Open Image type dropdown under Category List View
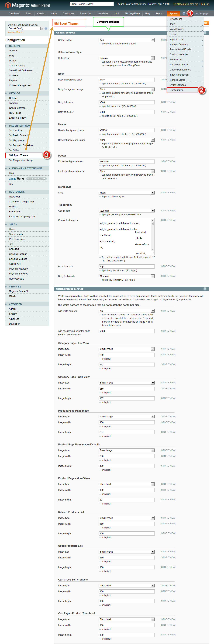214x644 pixels. click(x=127, y=349)
